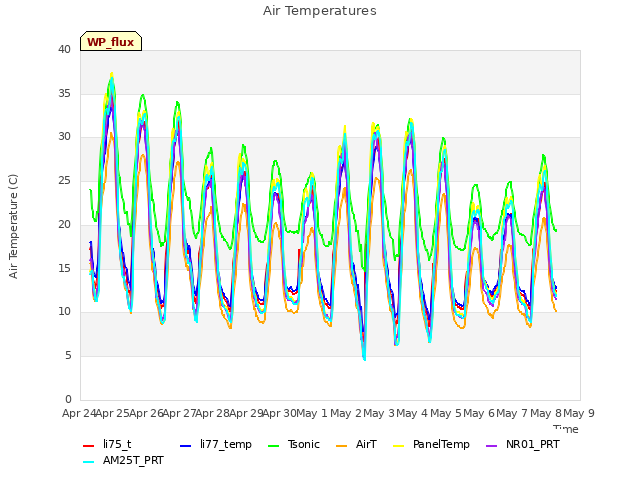The width and height of the screenshot is (640, 480).
Task: Click the Apr 27 x-axis label
Action: 179,413
